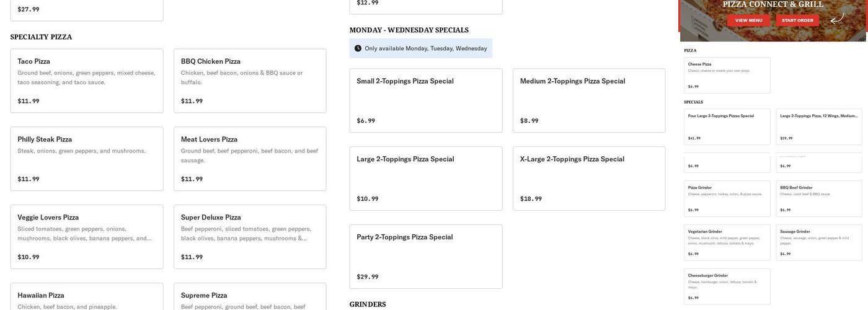Choose the Small 2-Toppings Pizza Special

(426, 100)
